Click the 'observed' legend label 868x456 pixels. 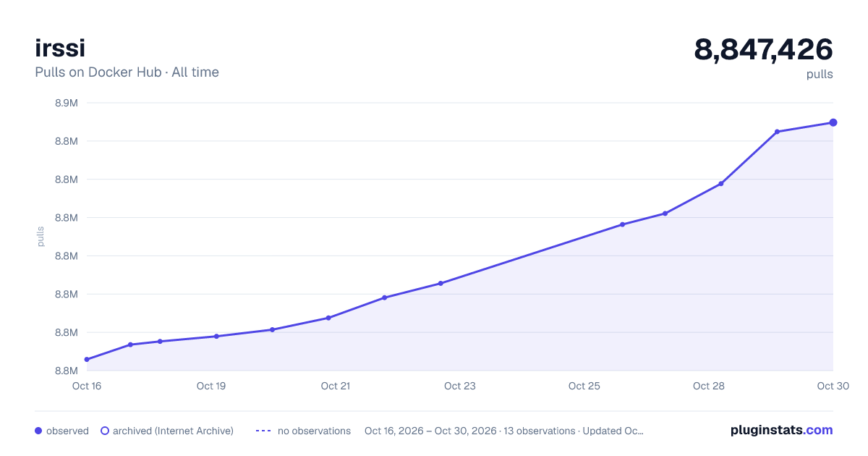coord(67,431)
